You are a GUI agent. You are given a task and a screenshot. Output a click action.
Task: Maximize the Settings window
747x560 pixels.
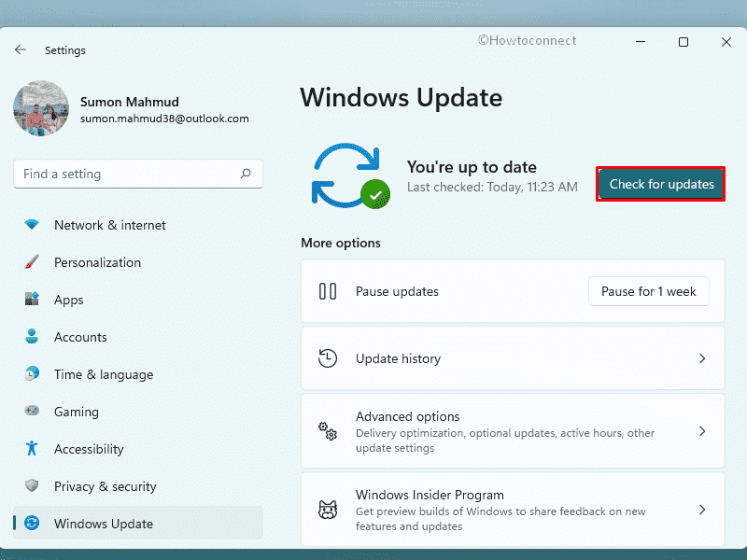click(x=684, y=42)
